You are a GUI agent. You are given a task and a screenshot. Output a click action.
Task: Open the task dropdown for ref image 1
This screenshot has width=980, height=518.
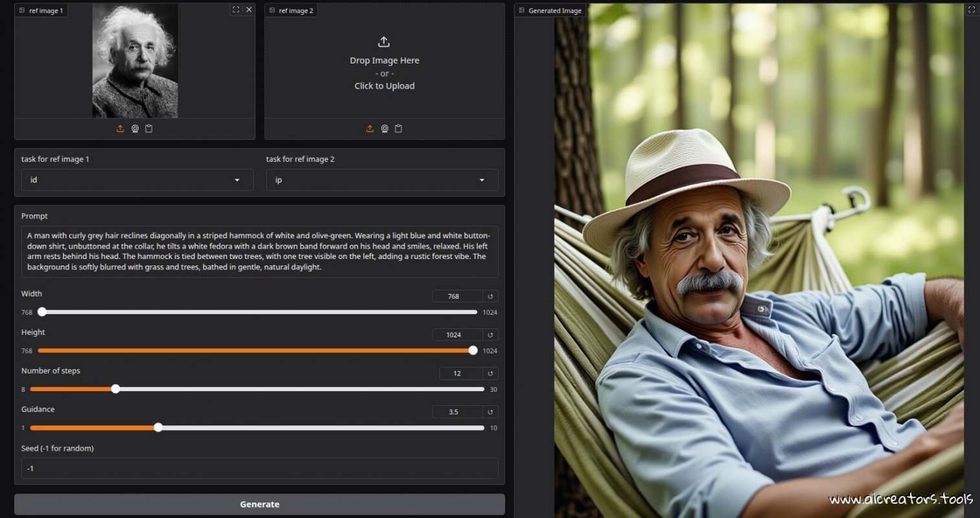[x=137, y=179]
